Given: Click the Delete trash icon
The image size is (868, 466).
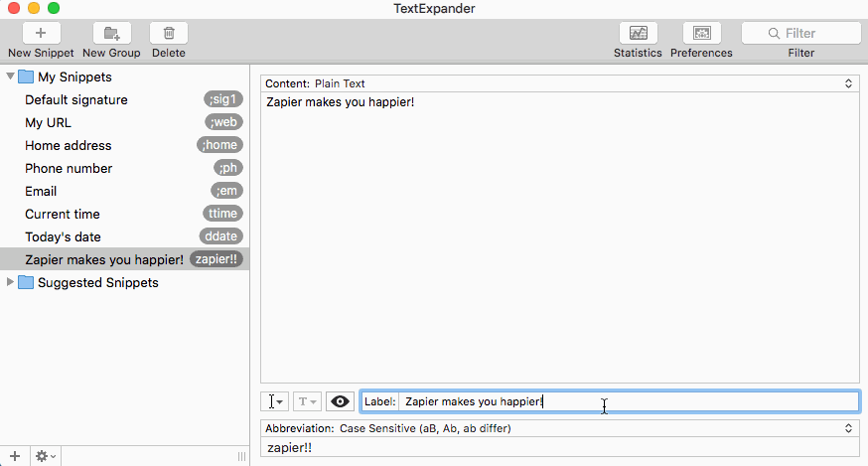Looking at the screenshot, I should tap(169, 33).
